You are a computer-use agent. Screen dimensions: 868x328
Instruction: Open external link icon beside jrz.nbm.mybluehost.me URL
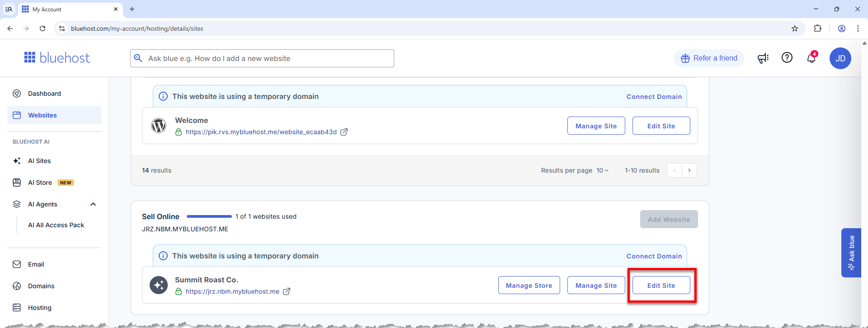point(287,291)
